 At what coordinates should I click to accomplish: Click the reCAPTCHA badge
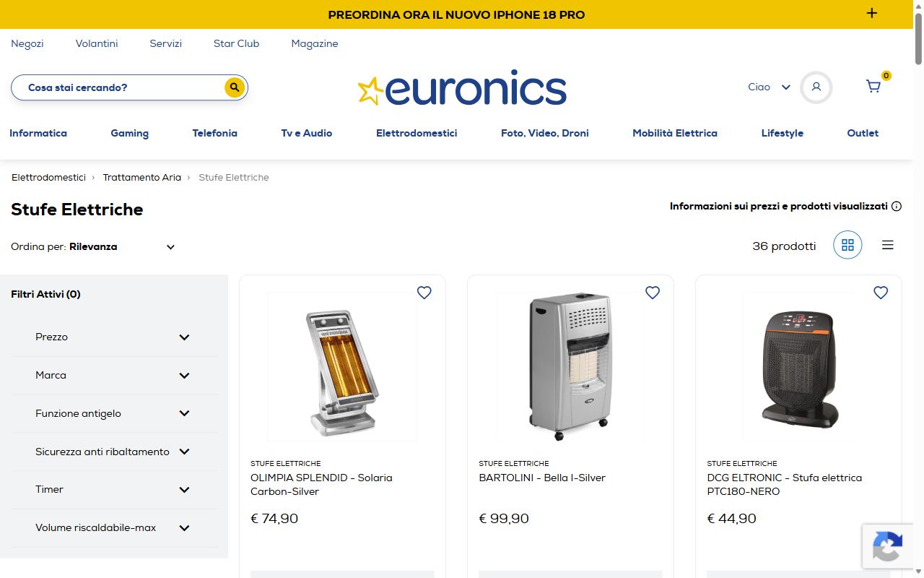point(887,545)
